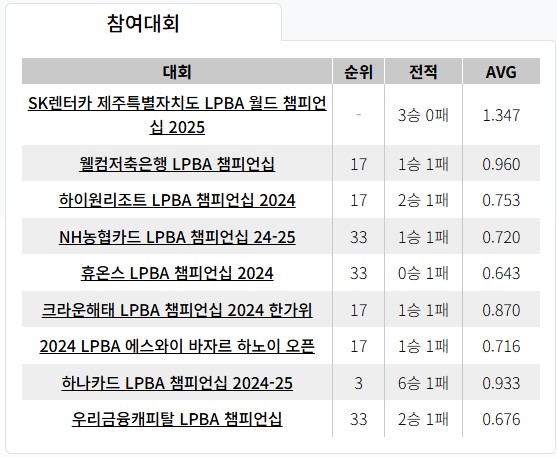Click the 1승 1패 cell in 크라운해태 row
The width and height of the screenshot is (557, 457).
pyautogui.click(x=423, y=310)
